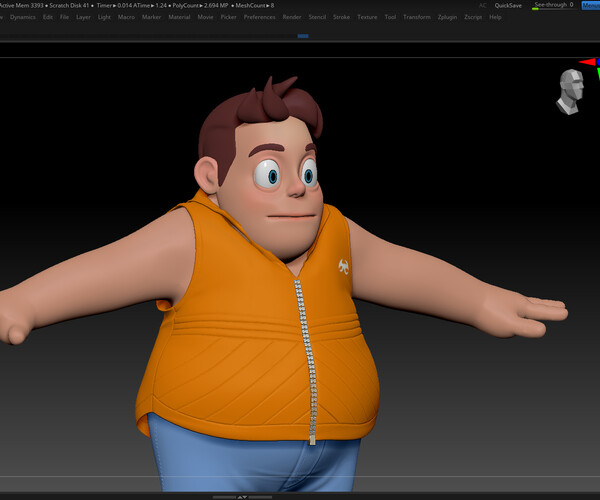Open the Marker menu

[152, 17]
